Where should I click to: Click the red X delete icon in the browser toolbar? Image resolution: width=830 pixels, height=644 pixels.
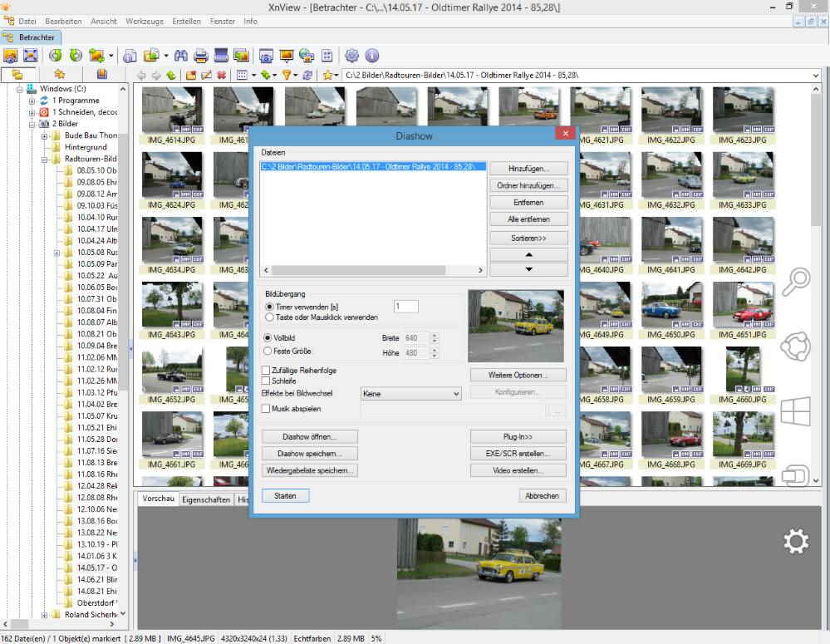click(221, 75)
